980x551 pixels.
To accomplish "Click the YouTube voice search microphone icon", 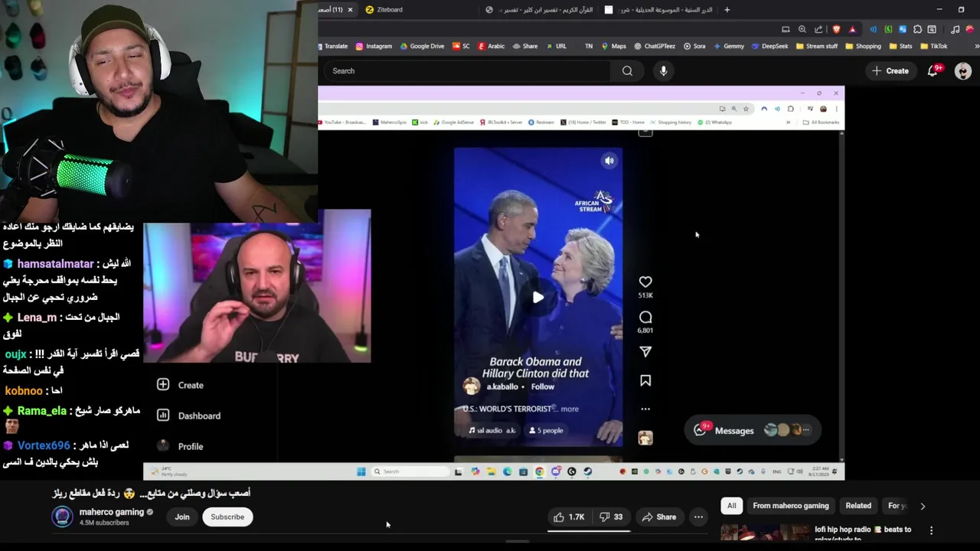I will pyautogui.click(x=663, y=70).
